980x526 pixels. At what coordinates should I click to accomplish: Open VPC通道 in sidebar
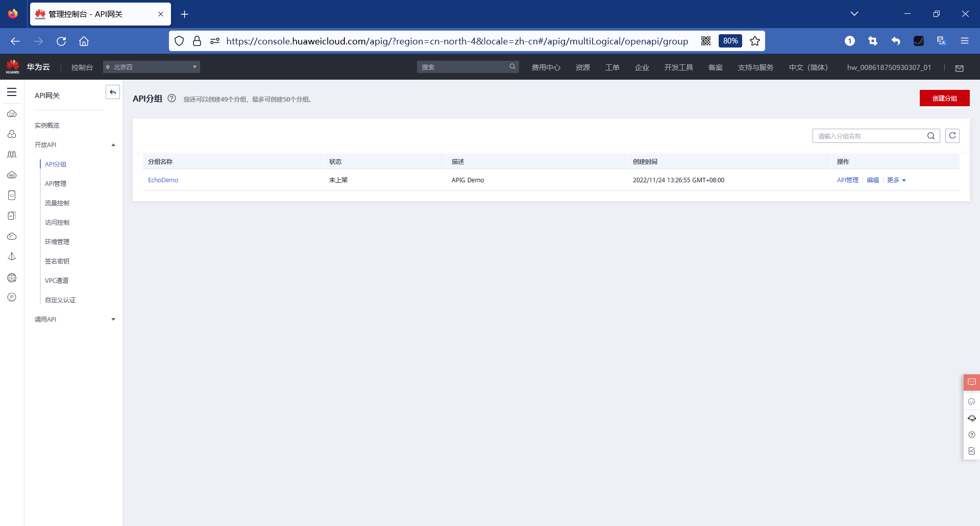[57, 281]
